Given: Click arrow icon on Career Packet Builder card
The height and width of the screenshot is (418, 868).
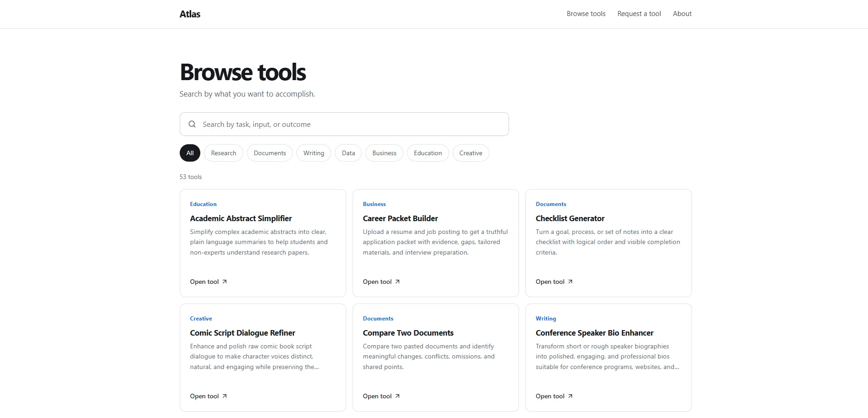Looking at the screenshot, I should (x=397, y=282).
